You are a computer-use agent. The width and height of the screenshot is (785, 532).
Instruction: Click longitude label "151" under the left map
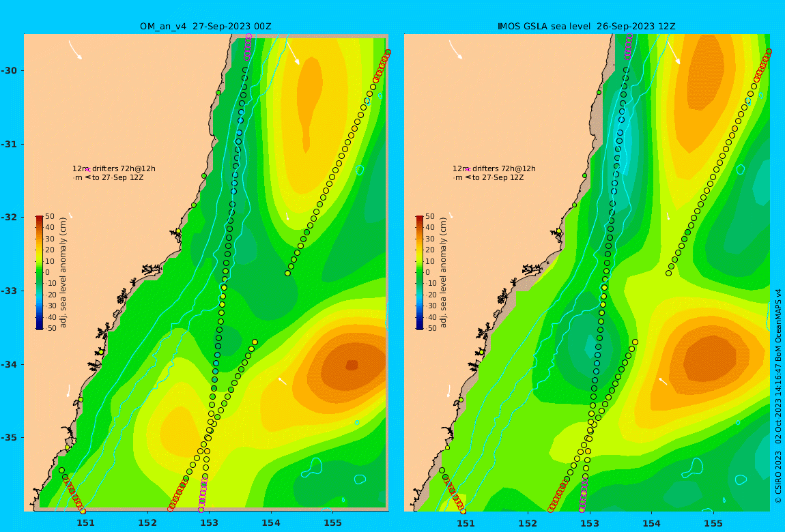(85, 523)
